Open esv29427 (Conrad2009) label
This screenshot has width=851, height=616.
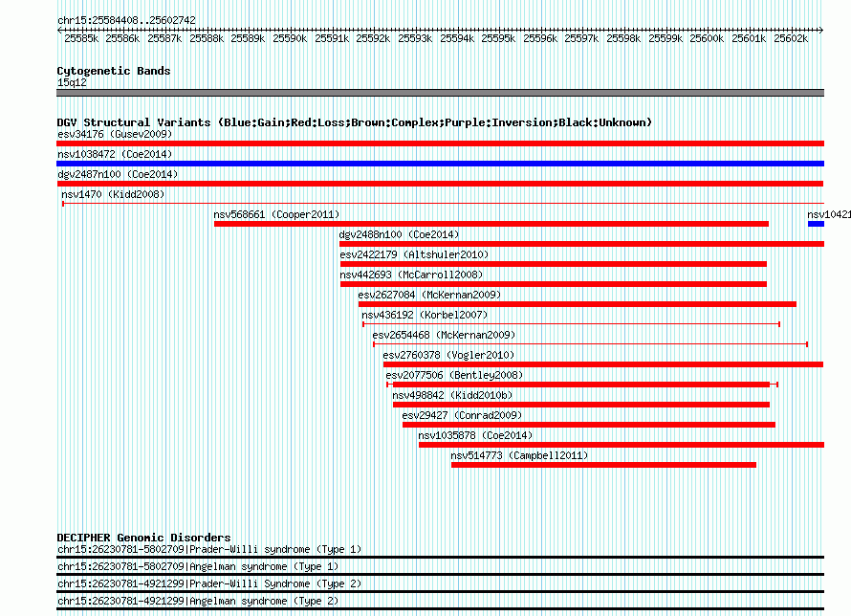[x=462, y=415]
